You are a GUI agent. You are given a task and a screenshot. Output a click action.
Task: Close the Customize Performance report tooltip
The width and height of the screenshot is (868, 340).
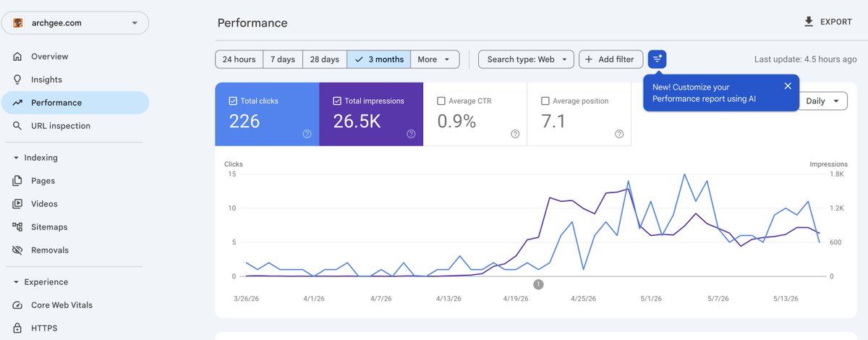tap(788, 86)
